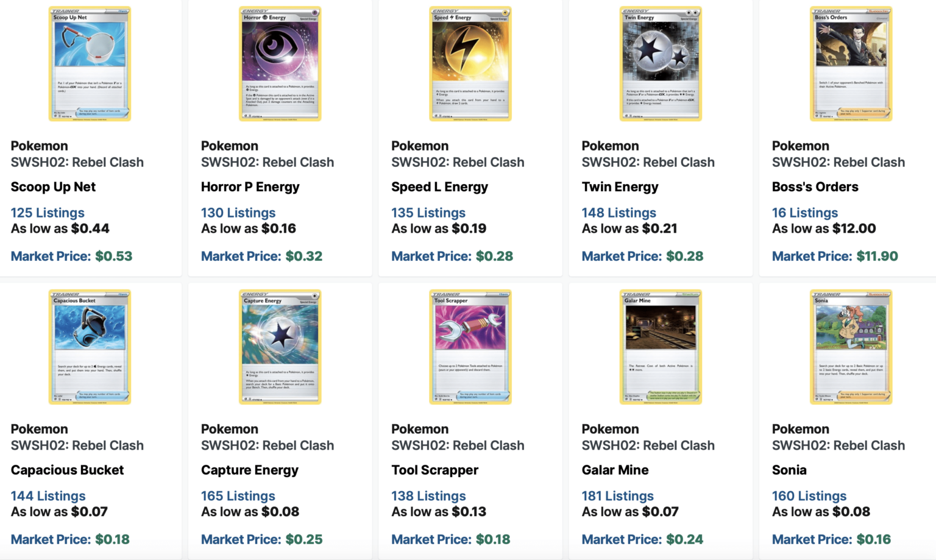Image resolution: width=936 pixels, height=560 pixels.
Task: Click the Capture Energy card image
Action: [279, 347]
